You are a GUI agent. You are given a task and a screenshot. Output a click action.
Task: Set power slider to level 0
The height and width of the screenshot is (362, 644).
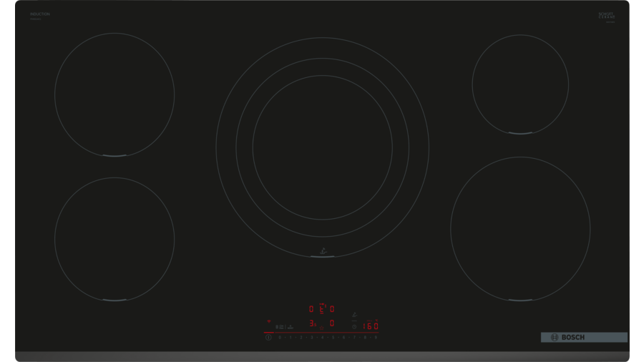280,337
